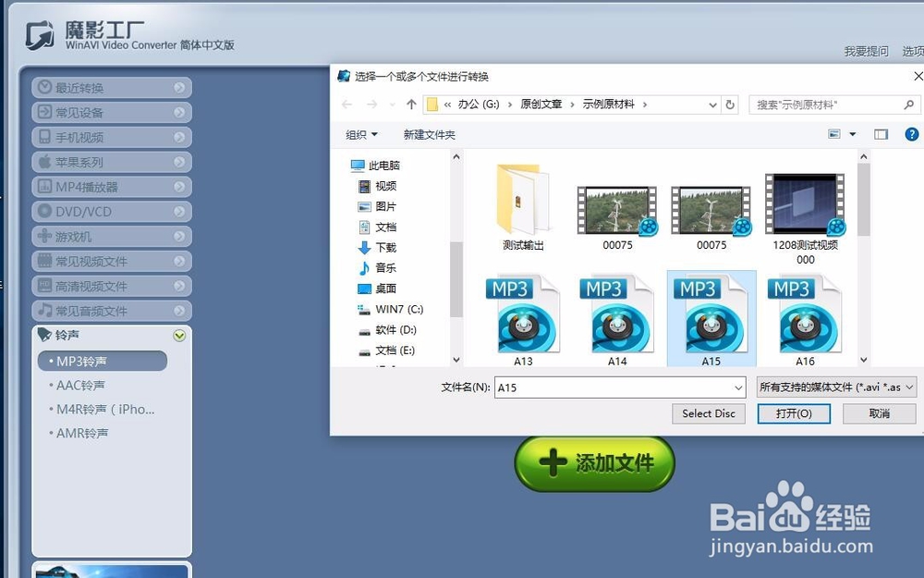Open recent locations dropdown arrow
Screen dimensions: 924x578
393,105
